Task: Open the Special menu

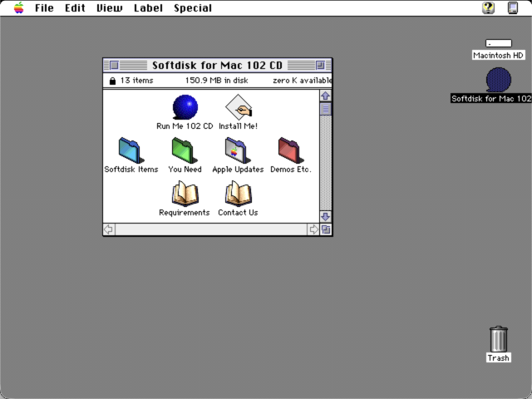Action: point(193,7)
